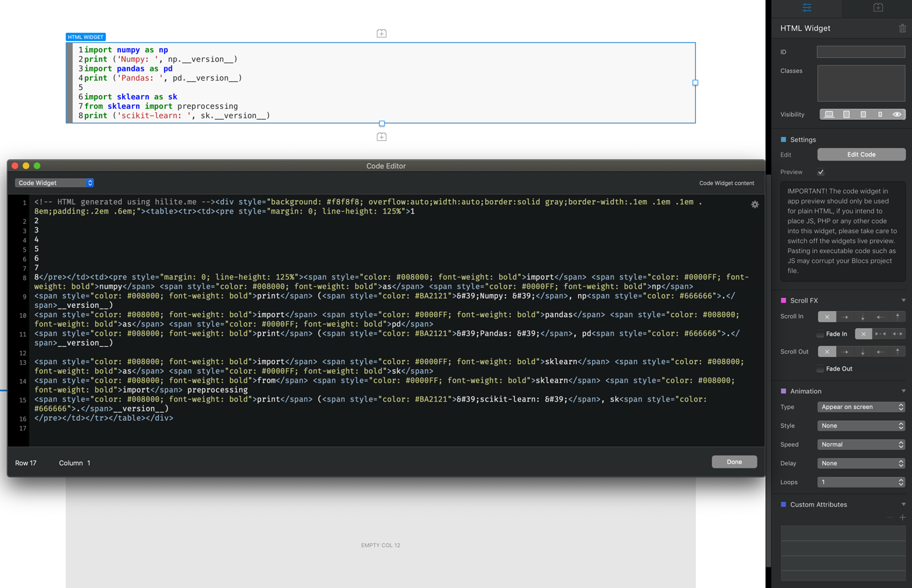Viewport: 912px width, 588px height.
Task: Set Scroll Out direction to up arrow
Action: point(897,351)
